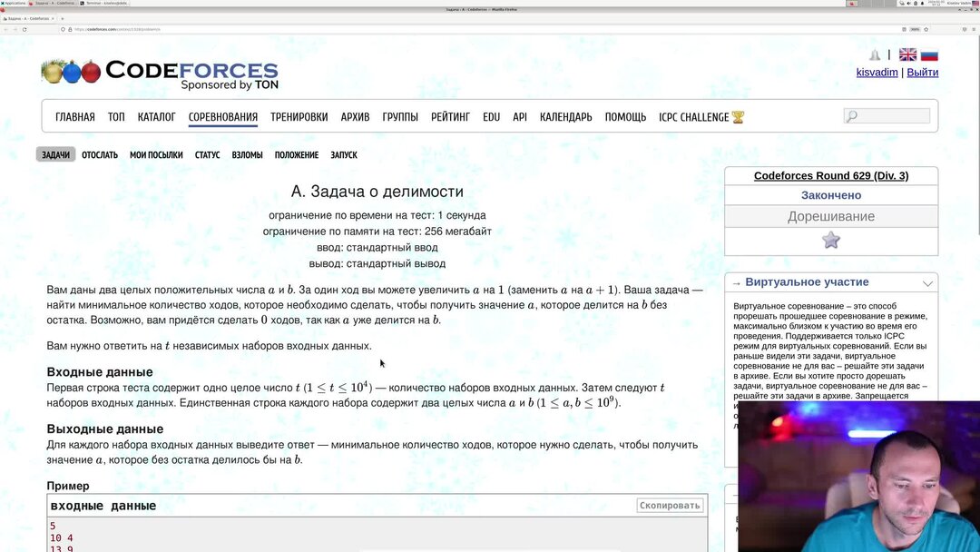Viewport: 980px width, 552px height.
Task: Click the Входные данные heading
Action: [100, 372]
